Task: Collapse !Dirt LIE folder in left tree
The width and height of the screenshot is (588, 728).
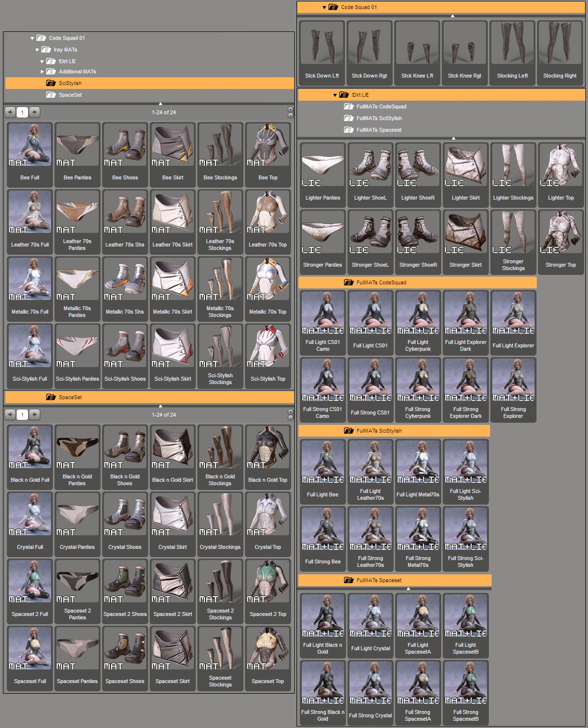Action: (42, 62)
